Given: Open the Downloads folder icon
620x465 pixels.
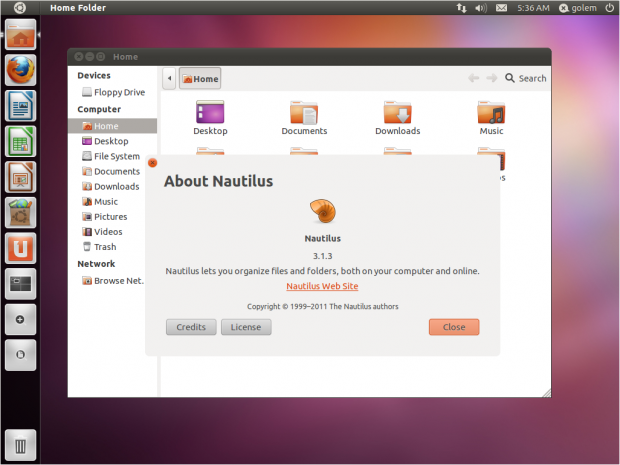Looking at the screenshot, I should click(398, 118).
